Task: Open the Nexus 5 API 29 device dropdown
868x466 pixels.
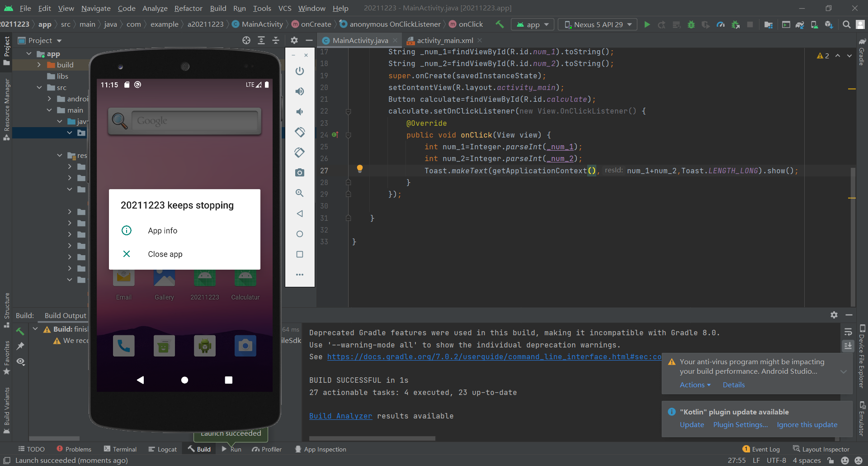Action: click(x=598, y=24)
